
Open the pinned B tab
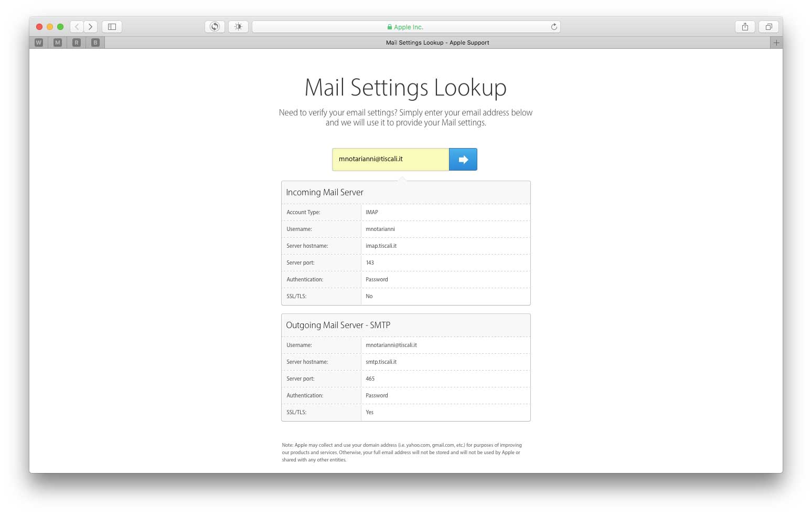click(95, 43)
